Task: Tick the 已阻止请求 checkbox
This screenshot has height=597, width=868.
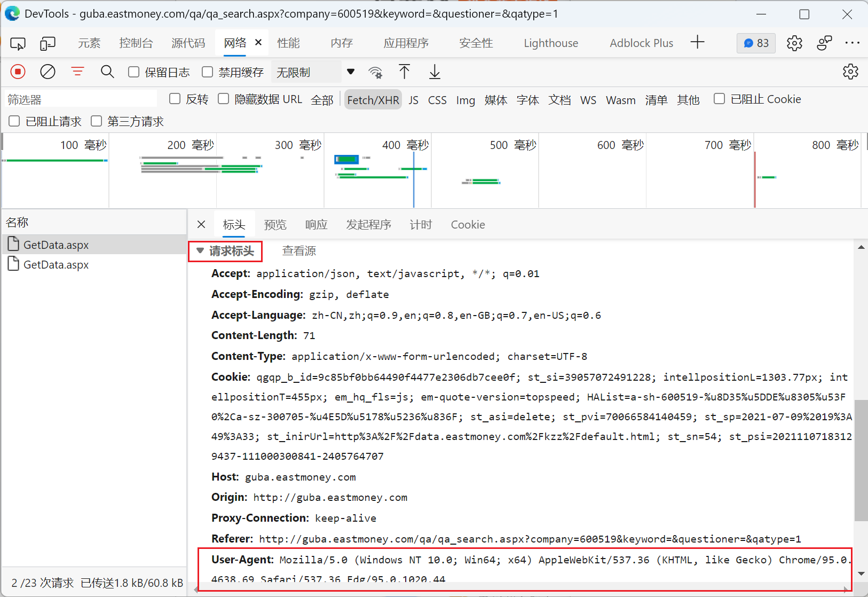Action: pyautogui.click(x=14, y=121)
